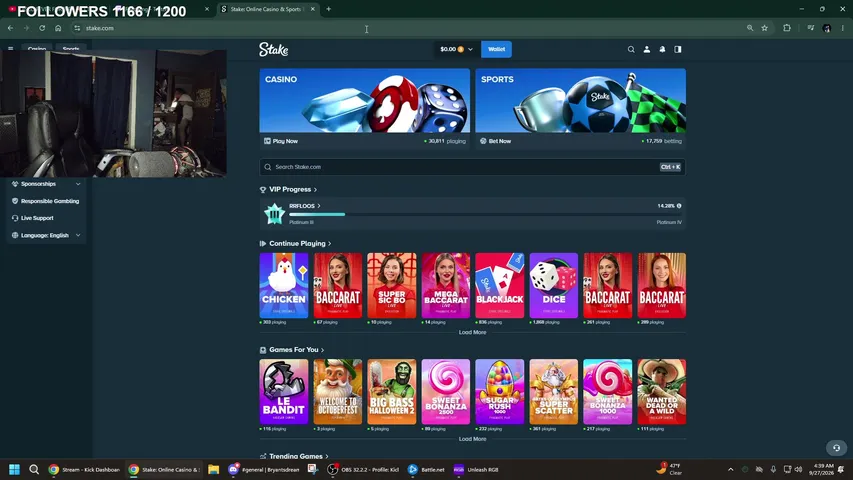Open Language: English dropdown
The height and width of the screenshot is (480, 853).
[x=47, y=235]
